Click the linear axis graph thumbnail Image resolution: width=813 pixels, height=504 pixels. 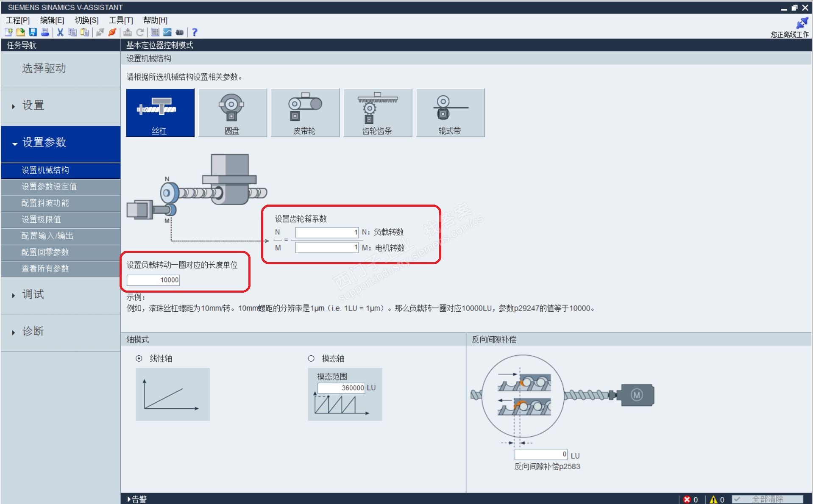click(x=173, y=394)
